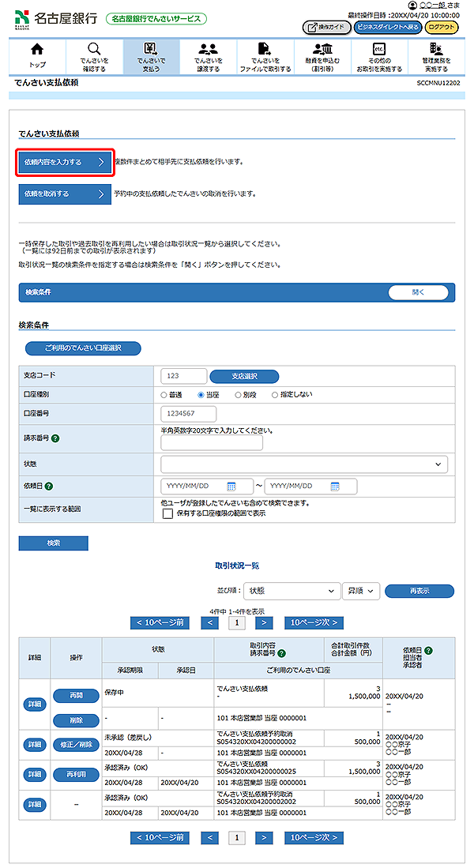Open でんさいをファイルで取引する file icon
Image resolution: width=474 pixels, height=868 pixels.
[x=265, y=50]
